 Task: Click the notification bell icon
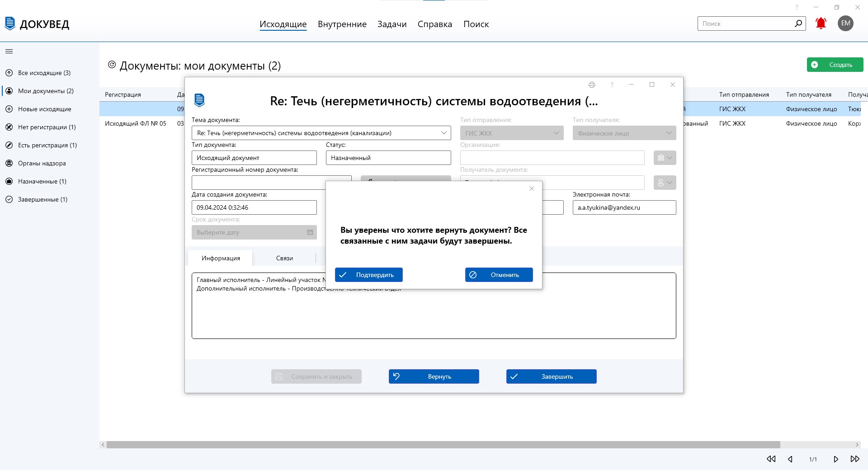pyautogui.click(x=821, y=23)
